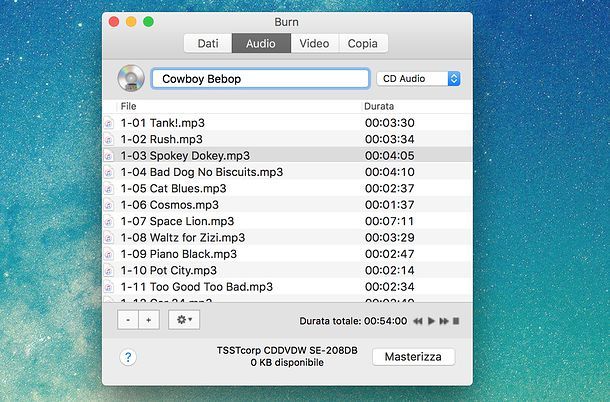Sort by the File column header
This screenshot has width=610, height=402.
pyautogui.click(x=239, y=106)
